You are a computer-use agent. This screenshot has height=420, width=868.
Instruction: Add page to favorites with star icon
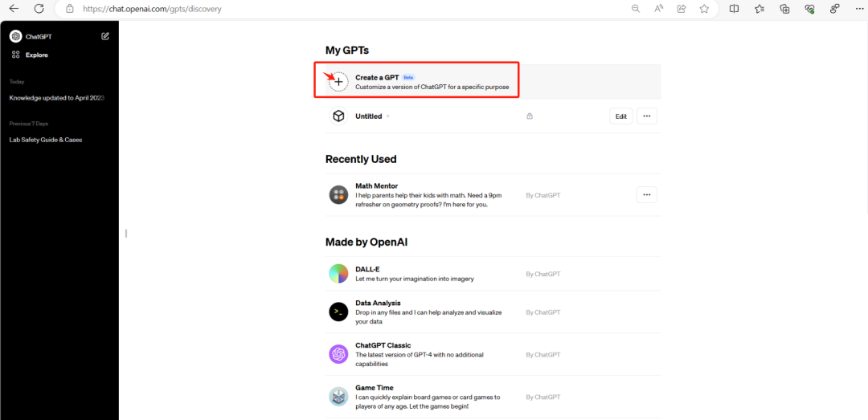coord(704,9)
